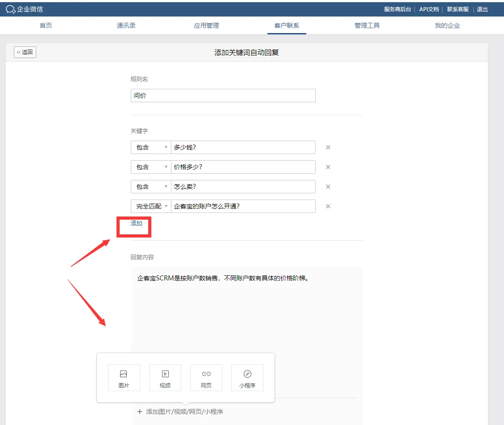The height and width of the screenshot is (425, 504).
Task: Click 退出 to log out
Action: 482,9
